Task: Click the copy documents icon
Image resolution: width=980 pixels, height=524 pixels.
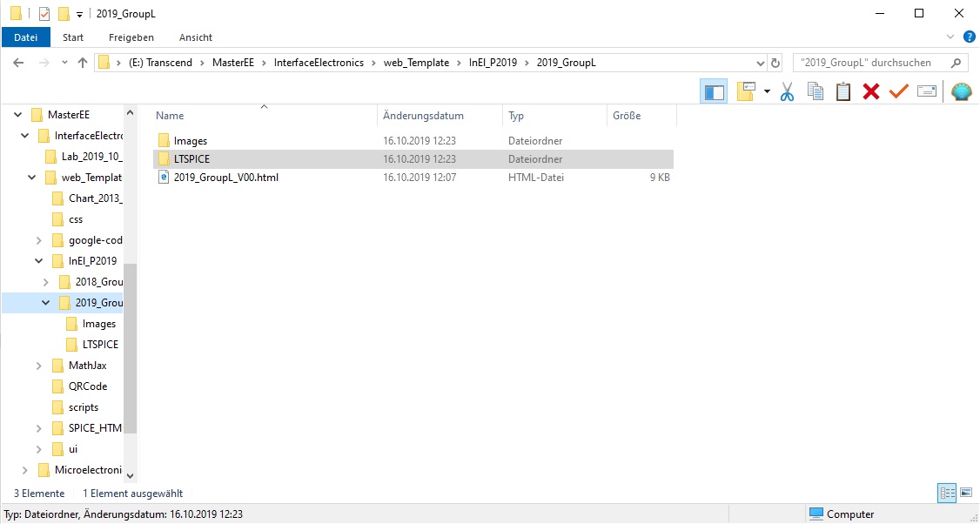Action: (816, 91)
